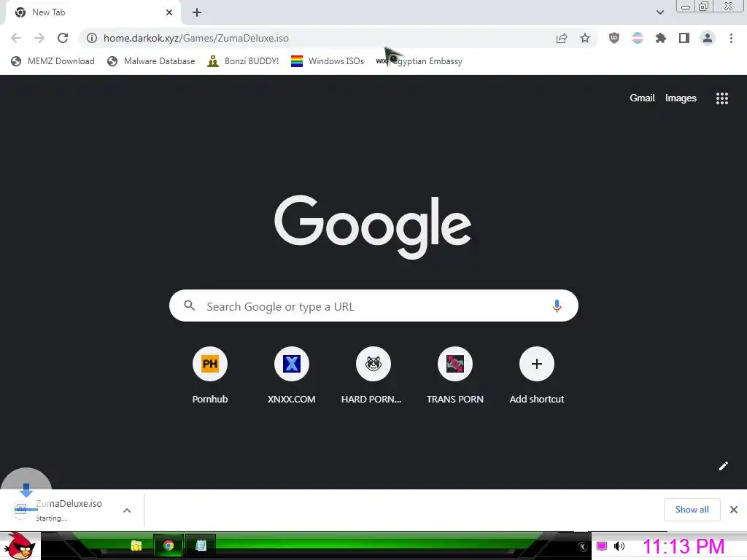Viewport: 747px width, 560px height.
Task: Open a new tab with plus
Action: click(x=197, y=12)
